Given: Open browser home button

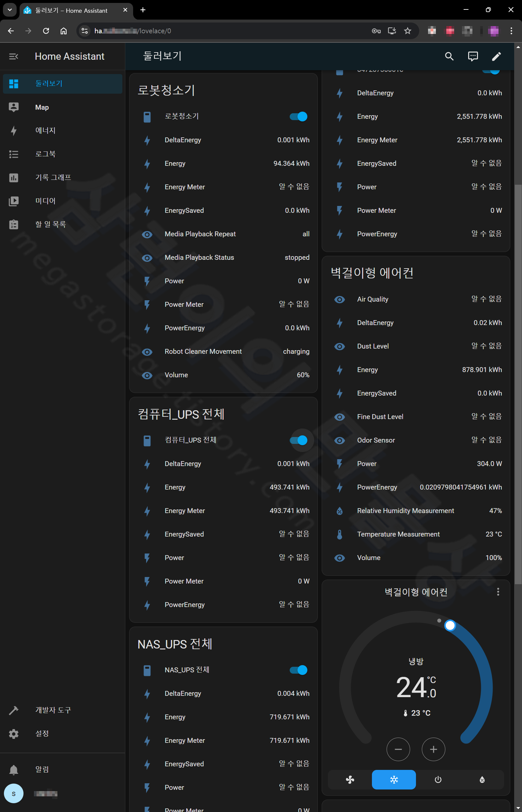Looking at the screenshot, I should (63, 31).
